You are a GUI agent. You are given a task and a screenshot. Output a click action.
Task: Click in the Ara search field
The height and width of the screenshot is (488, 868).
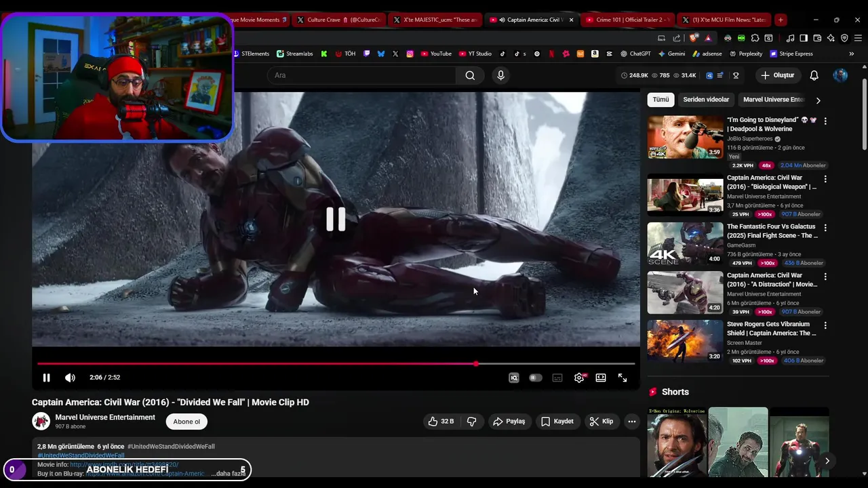[363, 75]
